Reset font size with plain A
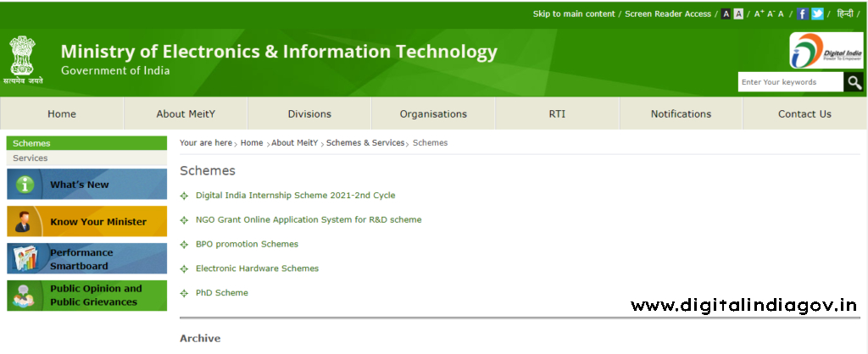Image resolution: width=868 pixels, height=354 pixels. click(x=781, y=14)
